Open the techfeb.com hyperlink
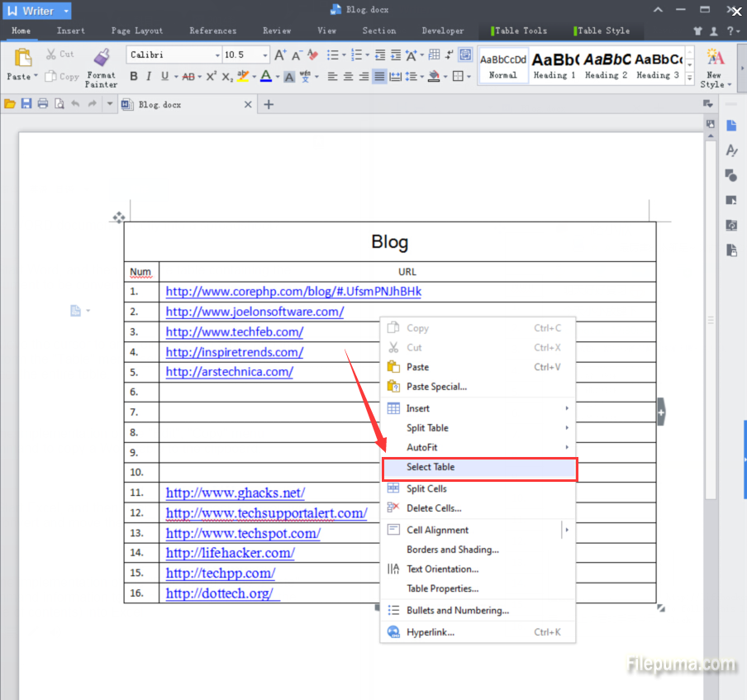747x700 pixels. coord(234,332)
